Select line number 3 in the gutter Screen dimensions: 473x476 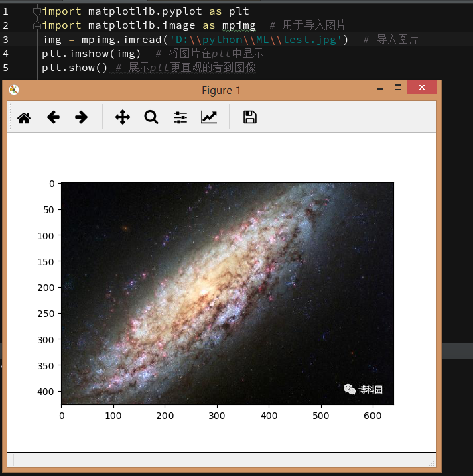click(5, 40)
